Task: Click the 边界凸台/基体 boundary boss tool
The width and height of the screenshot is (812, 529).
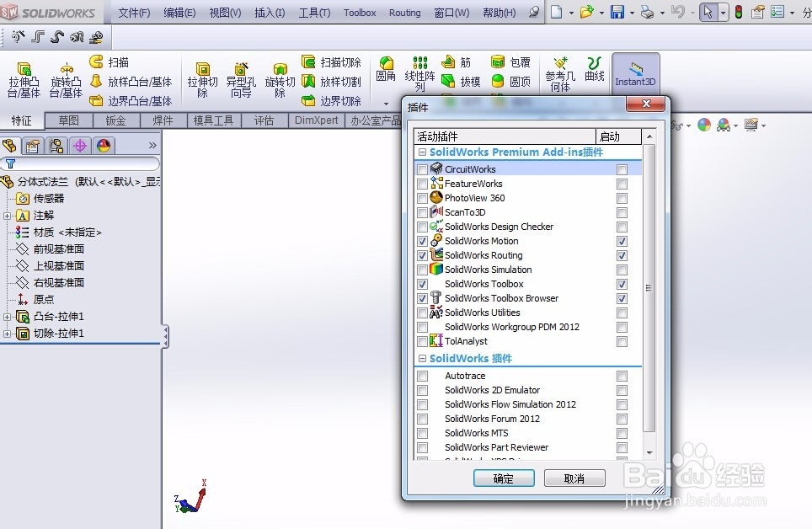Action: tap(131, 100)
